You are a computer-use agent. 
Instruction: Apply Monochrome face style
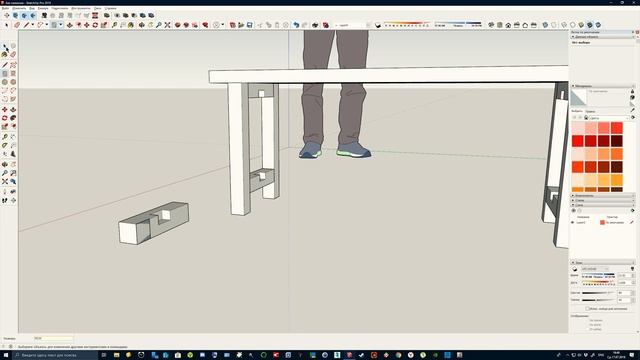click(x=598, y=25)
